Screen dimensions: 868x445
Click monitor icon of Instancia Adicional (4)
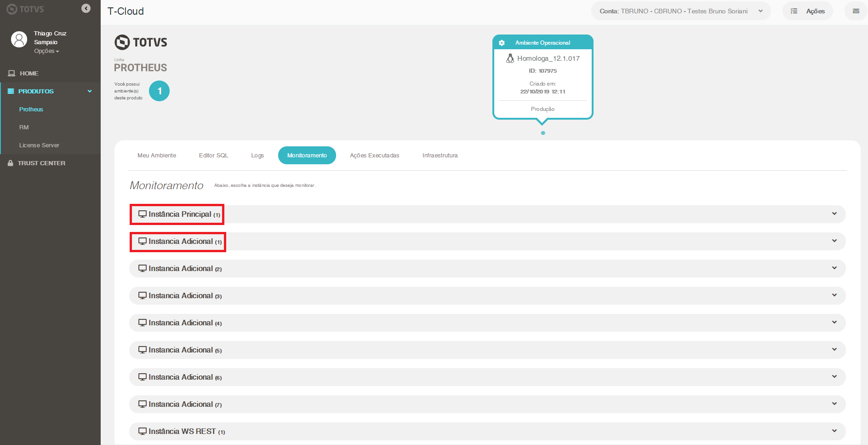tap(143, 323)
